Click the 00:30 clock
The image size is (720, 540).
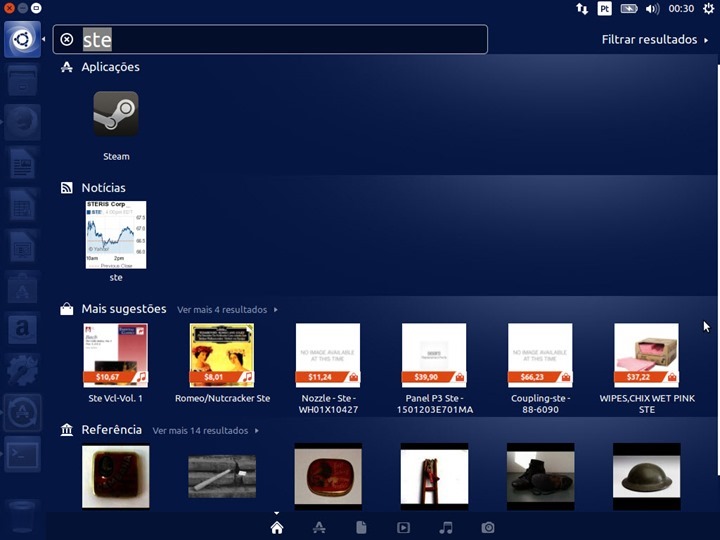(x=681, y=9)
